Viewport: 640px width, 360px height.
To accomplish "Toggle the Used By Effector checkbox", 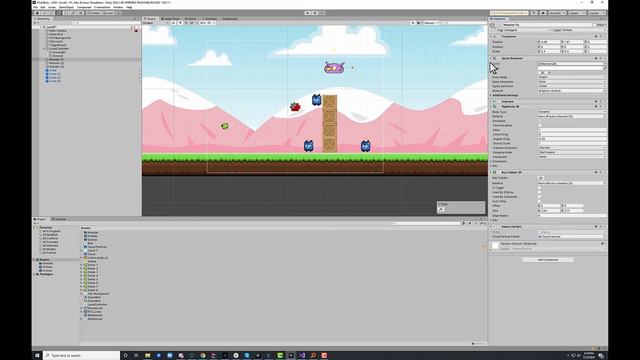I will point(540,192).
